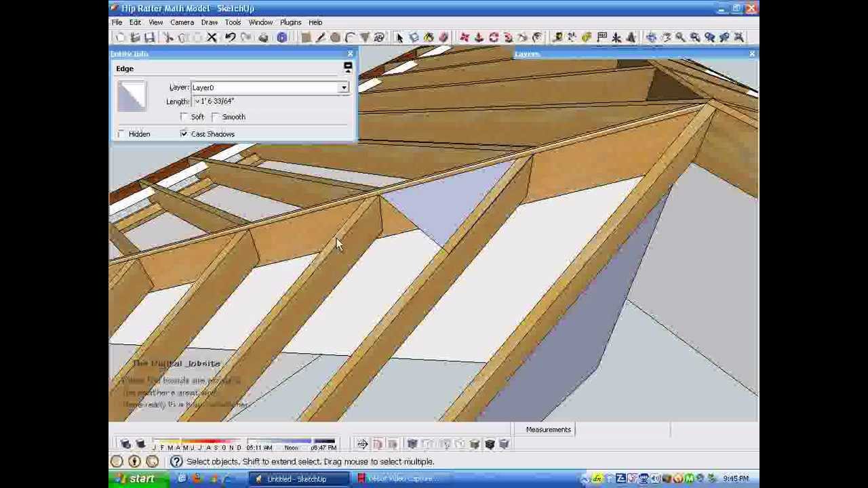Open the Camera menu
Image resolution: width=868 pixels, height=488 pixels.
[x=182, y=22]
